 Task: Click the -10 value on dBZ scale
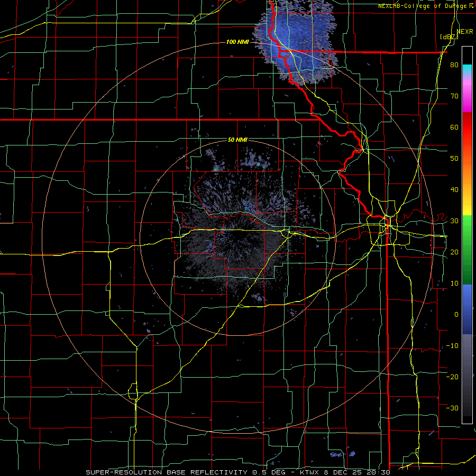click(452, 346)
